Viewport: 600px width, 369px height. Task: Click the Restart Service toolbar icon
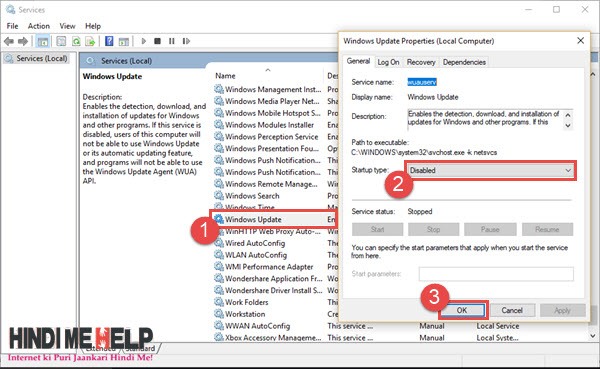186,41
